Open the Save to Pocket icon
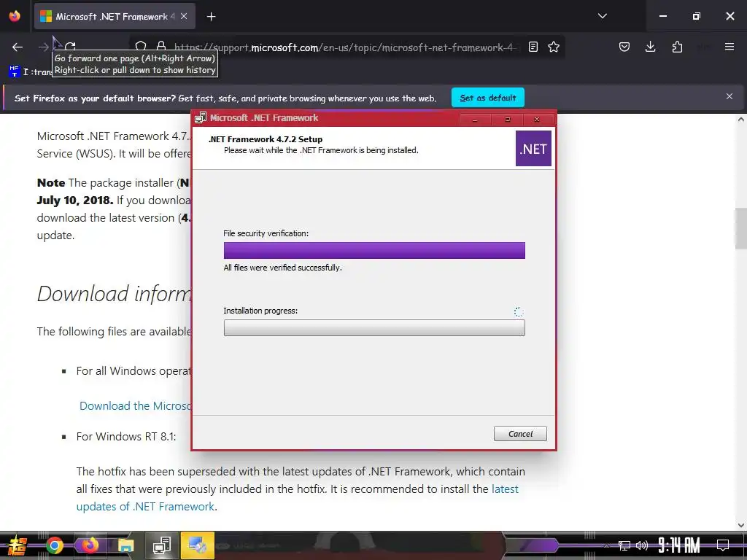Viewport: 747px width, 560px height. pyautogui.click(x=624, y=47)
